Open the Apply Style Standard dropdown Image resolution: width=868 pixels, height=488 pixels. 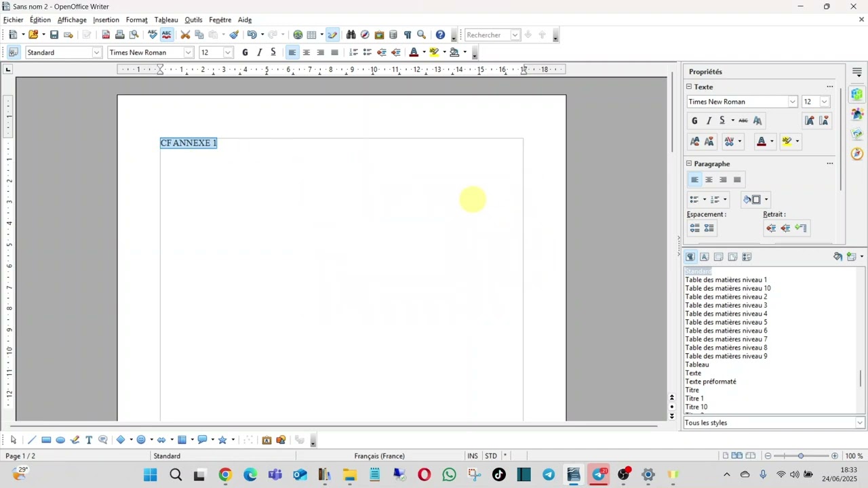tap(96, 52)
